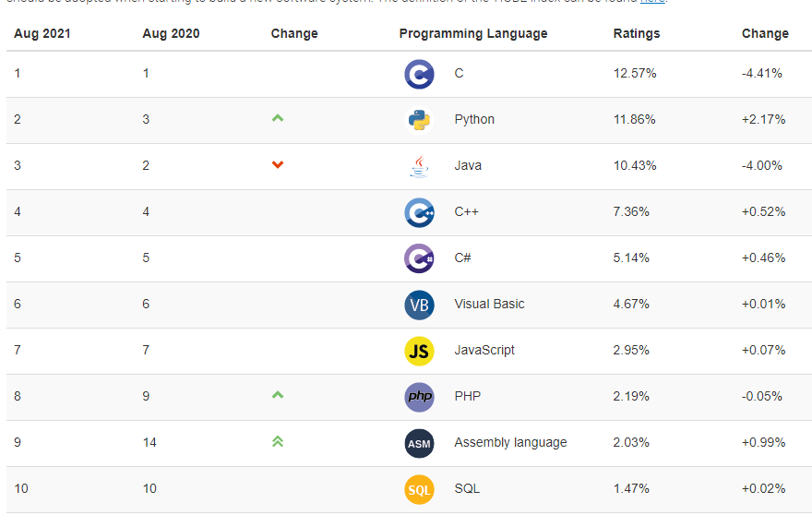This screenshot has width=812, height=515.
Task: Click the dark ASM icon
Action: (x=419, y=443)
